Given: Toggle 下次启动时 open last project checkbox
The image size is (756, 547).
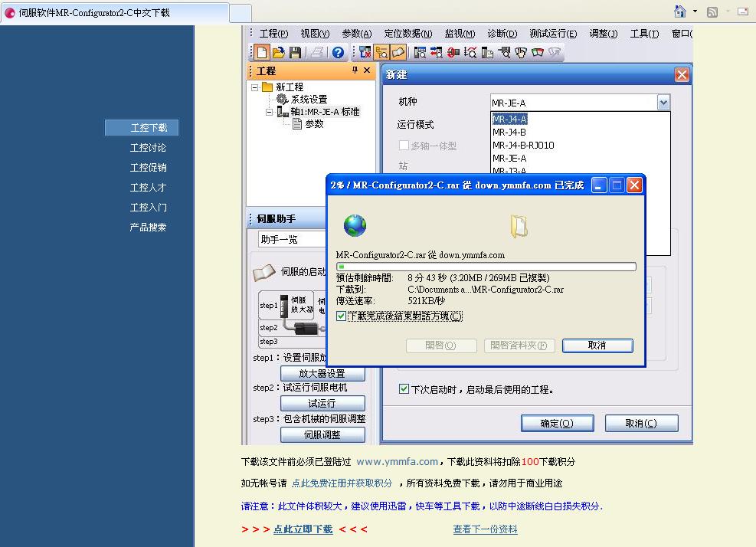Looking at the screenshot, I should pos(404,389).
